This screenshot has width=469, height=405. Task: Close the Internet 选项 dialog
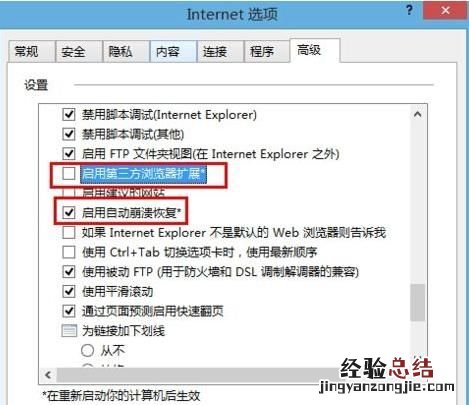pyautogui.click(x=445, y=11)
